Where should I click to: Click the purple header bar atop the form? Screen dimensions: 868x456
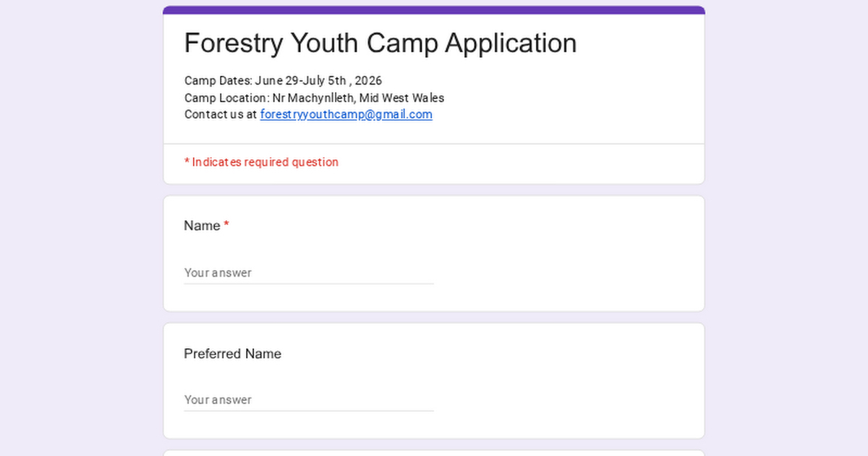pos(434,10)
